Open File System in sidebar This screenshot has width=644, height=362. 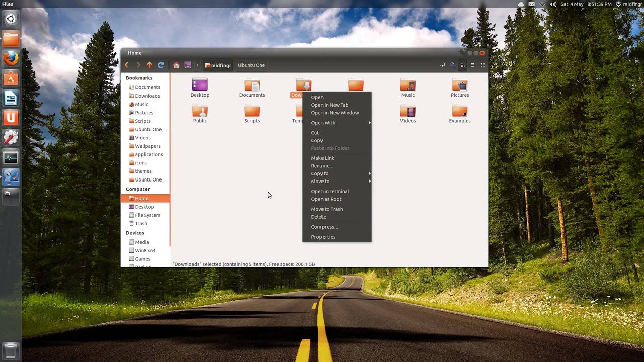(x=145, y=215)
